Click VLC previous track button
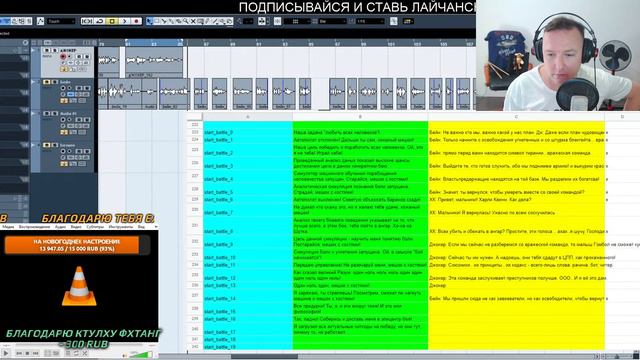640x360 pixels. pos(19,353)
